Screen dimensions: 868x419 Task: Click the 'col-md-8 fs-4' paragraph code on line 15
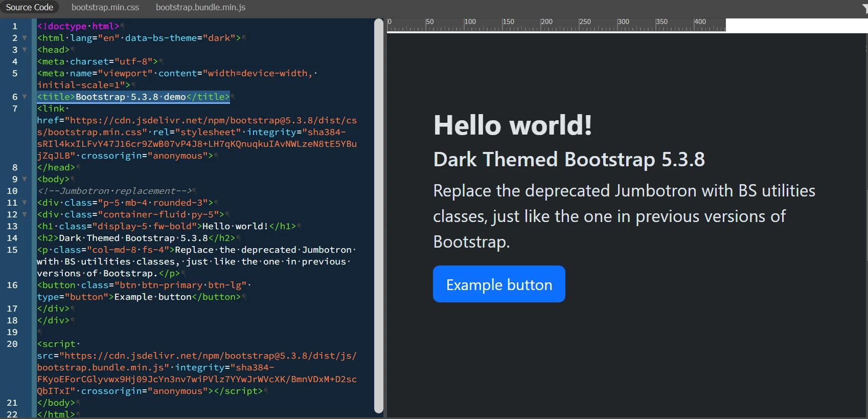[197, 261]
